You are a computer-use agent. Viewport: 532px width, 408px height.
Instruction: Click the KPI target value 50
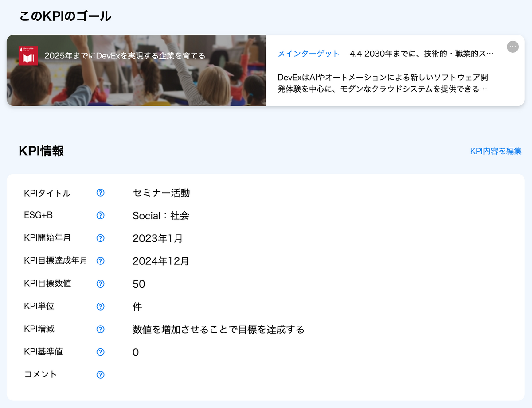point(139,284)
